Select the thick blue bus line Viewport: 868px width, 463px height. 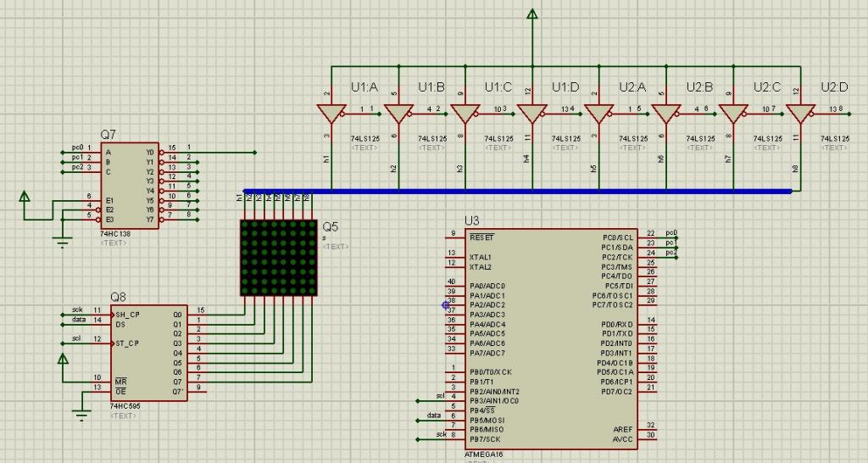pyautogui.click(x=518, y=191)
